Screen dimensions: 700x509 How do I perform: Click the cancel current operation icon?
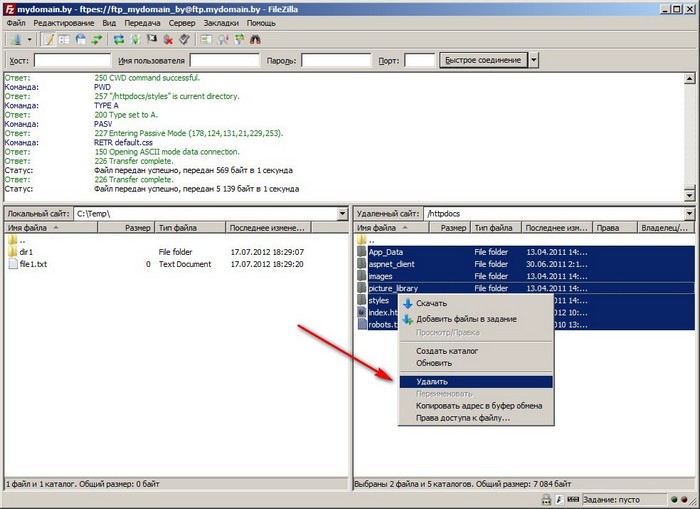tap(152, 39)
